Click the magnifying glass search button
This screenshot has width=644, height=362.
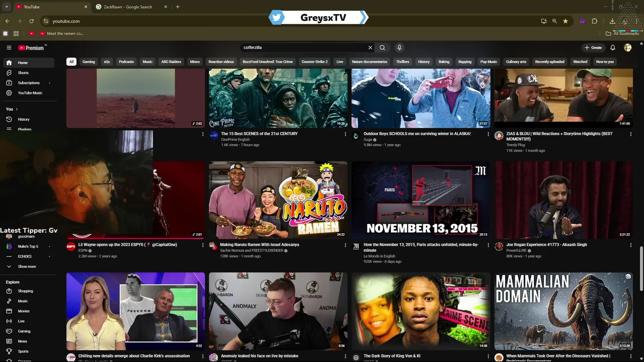coord(382,48)
